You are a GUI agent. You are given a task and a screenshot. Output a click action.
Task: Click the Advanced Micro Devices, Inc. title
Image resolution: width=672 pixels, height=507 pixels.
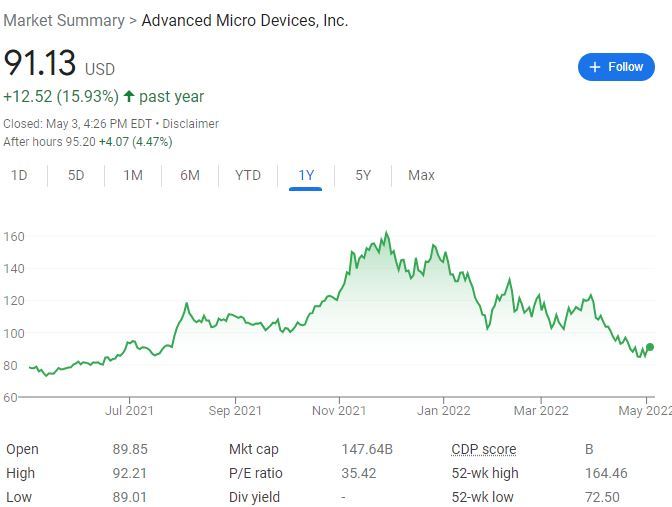click(x=245, y=20)
